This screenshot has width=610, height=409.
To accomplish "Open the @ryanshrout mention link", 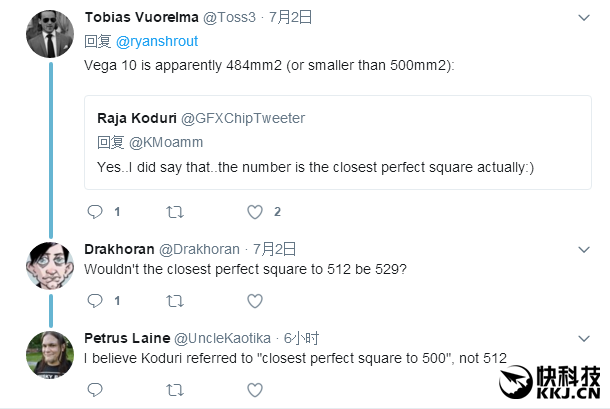I will (x=155, y=42).
